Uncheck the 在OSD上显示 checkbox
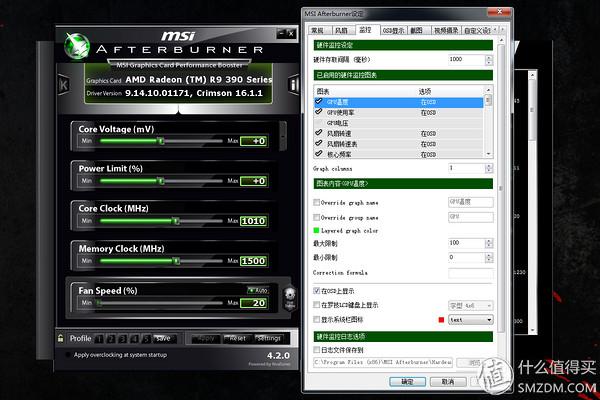Screen dimensions: 600x400 [x=316, y=291]
